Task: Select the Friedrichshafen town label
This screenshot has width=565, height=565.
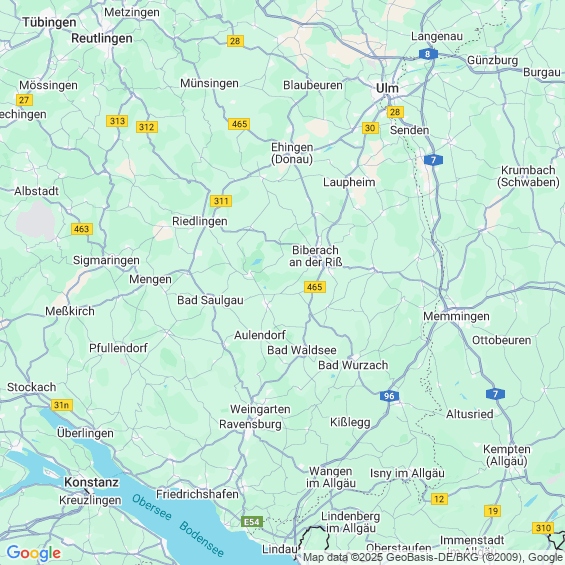Action: click(197, 494)
